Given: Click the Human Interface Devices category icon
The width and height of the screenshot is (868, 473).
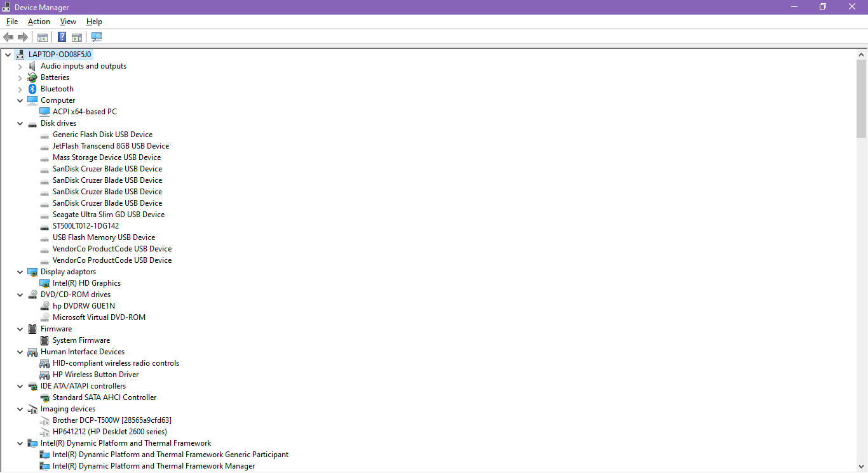Looking at the screenshot, I should [32, 352].
